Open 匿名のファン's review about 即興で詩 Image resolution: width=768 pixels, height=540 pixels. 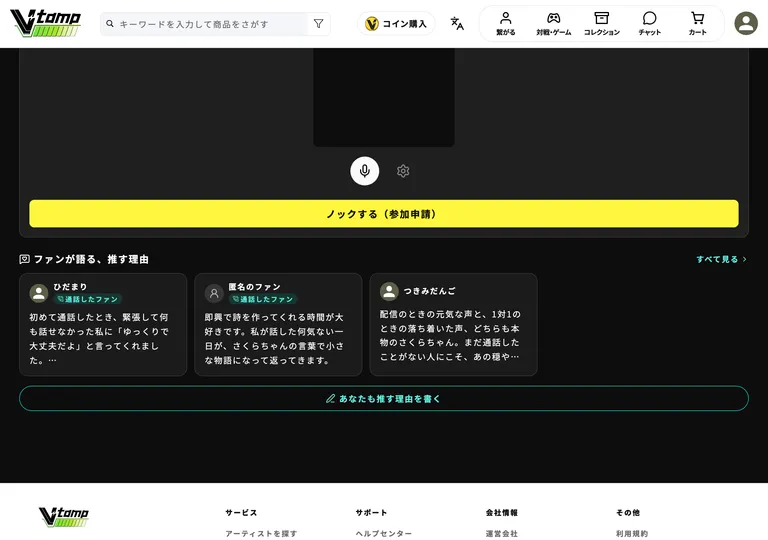274,338
